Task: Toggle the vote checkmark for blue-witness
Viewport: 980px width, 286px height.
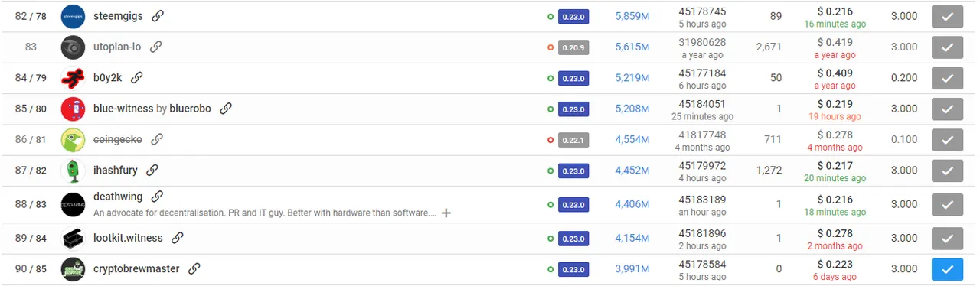Action: 947,109
